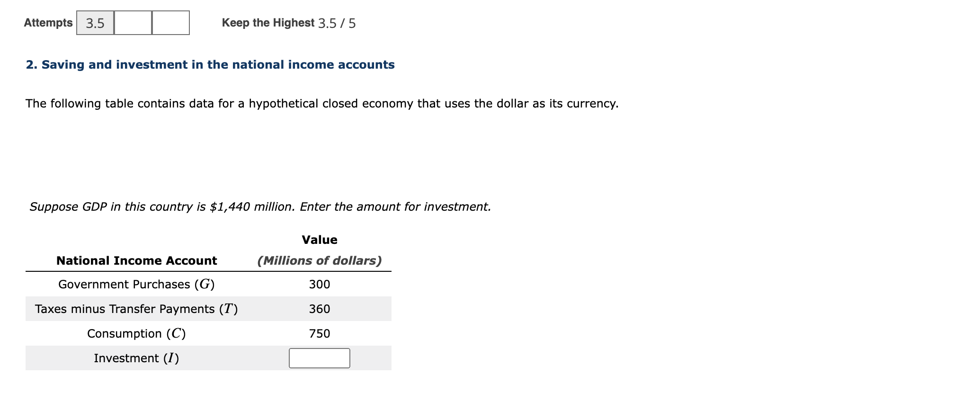
Task: Click the second empty attempts box
Action: [x=133, y=22]
